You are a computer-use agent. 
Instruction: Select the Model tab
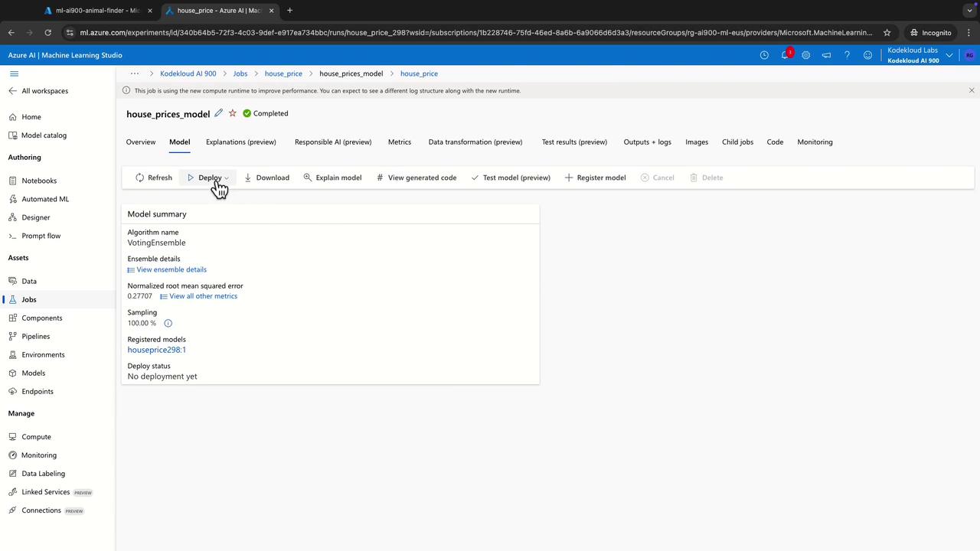point(180,142)
